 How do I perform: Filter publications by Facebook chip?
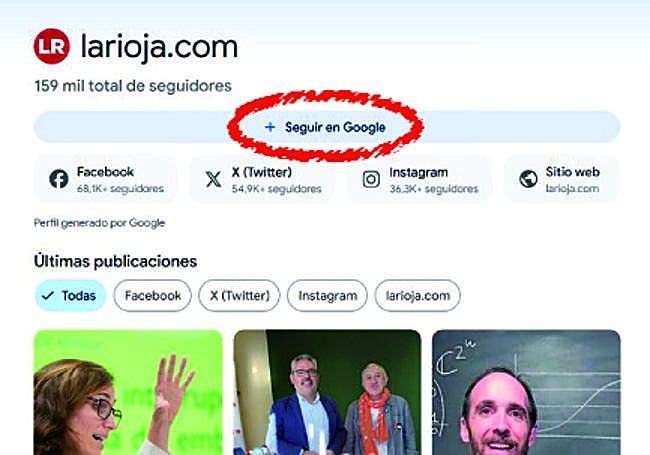(153, 295)
